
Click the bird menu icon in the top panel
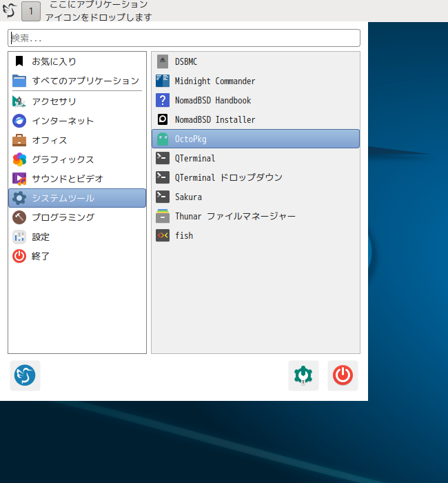10,10
